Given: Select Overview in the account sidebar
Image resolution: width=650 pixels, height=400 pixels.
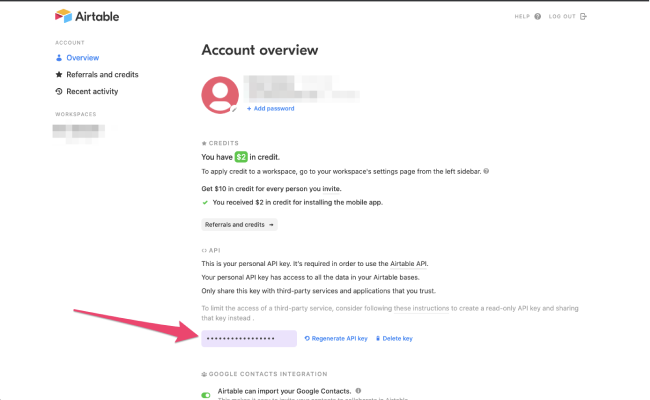Looking at the screenshot, I should (x=82, y=58).
